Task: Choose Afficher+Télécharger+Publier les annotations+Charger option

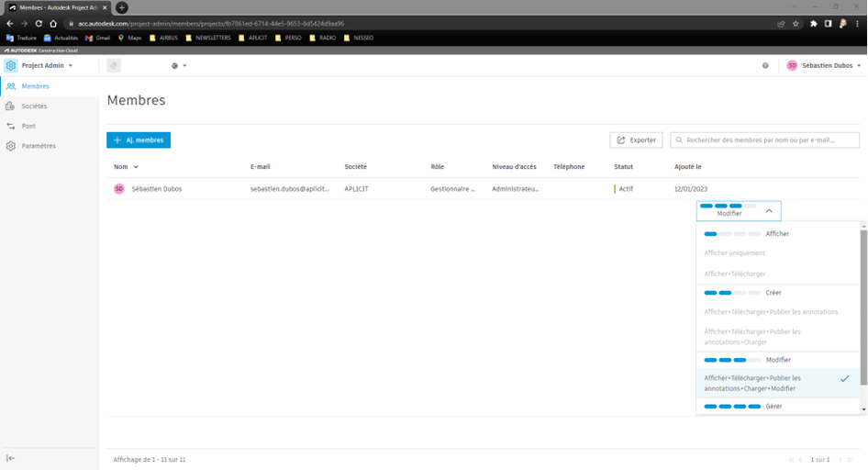Action: tap(777, 337)
